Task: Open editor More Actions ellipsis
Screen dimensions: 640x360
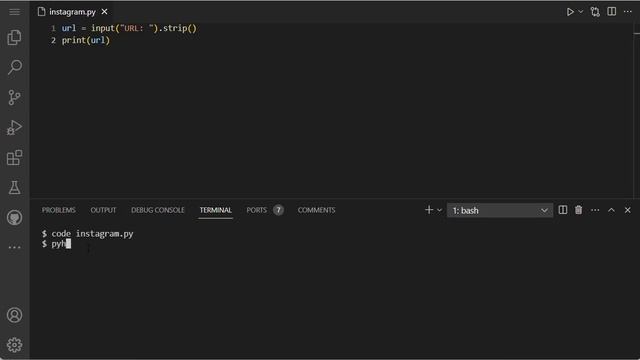Action: [x=628, y=11]
